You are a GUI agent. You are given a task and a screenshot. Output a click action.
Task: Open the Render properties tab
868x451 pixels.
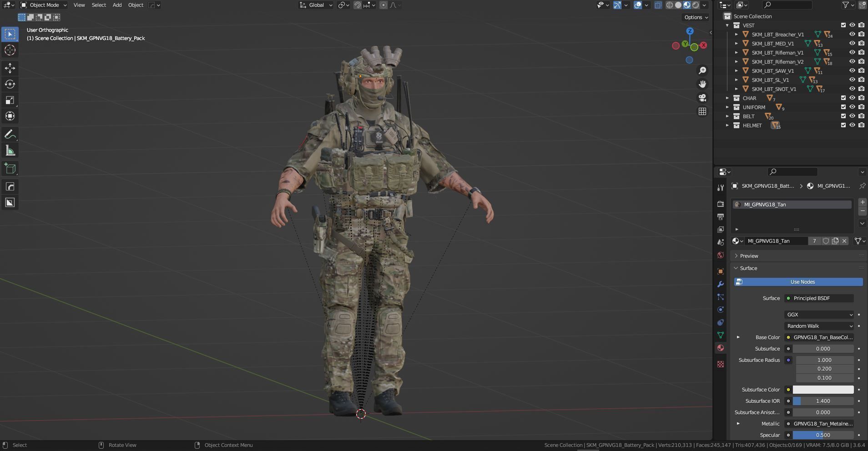click(x=720, y=204)
